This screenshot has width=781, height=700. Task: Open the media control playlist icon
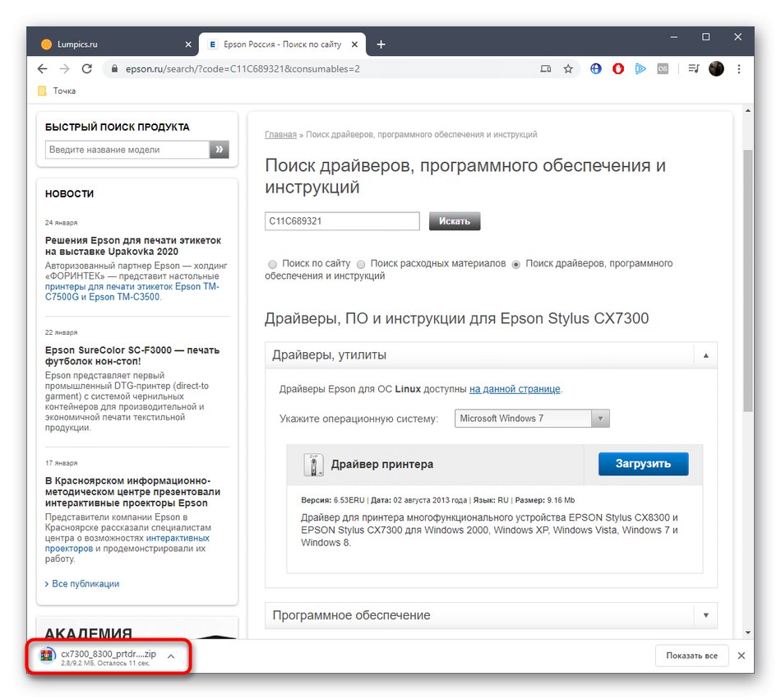[694, 69]
